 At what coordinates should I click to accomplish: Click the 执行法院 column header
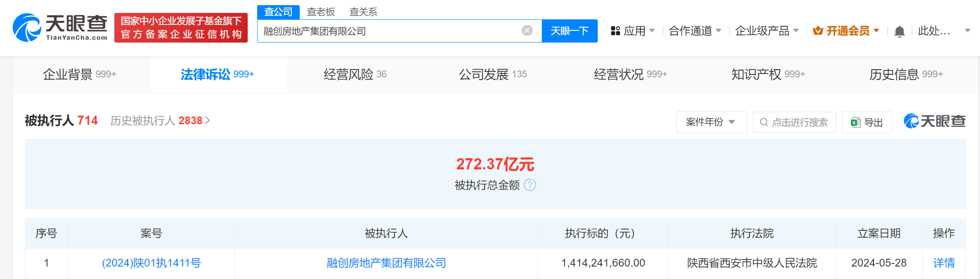752,233
